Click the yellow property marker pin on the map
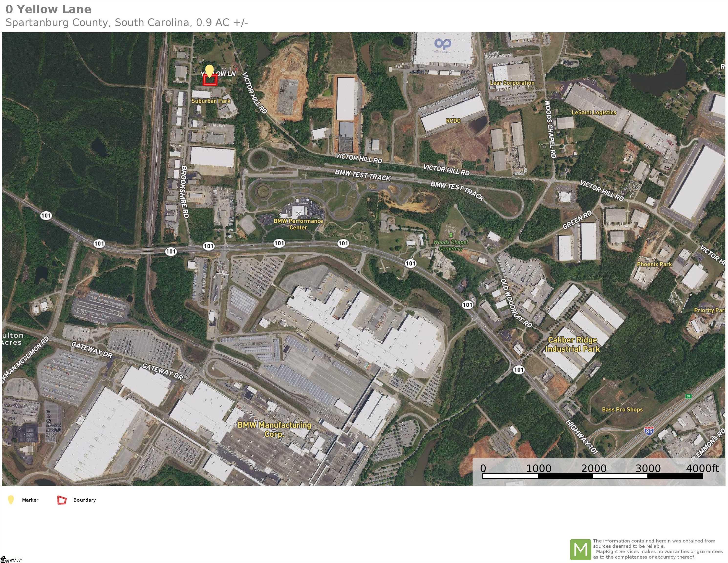 click(209, 71)
